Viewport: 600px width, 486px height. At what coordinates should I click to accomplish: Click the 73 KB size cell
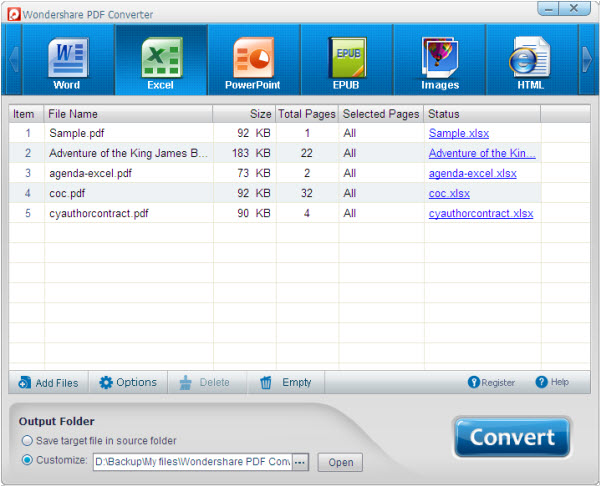[254, 173]
